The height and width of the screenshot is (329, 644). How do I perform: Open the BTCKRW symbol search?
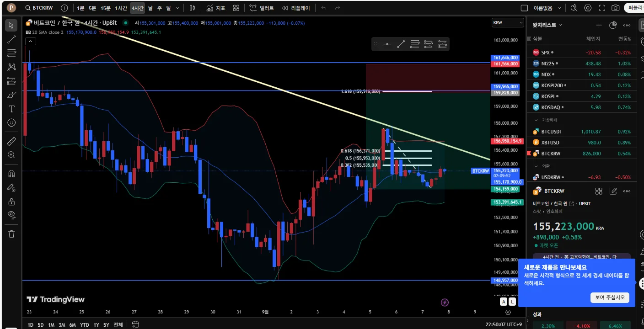(x=39, y=8)
